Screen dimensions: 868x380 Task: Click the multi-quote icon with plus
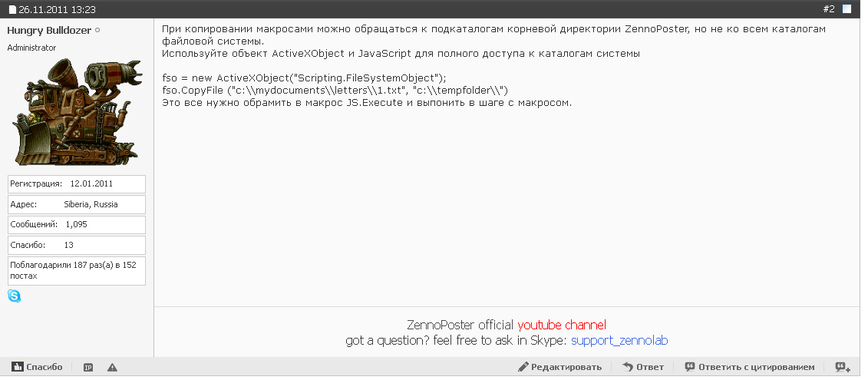pyautogui.click(x=843, y=368)
